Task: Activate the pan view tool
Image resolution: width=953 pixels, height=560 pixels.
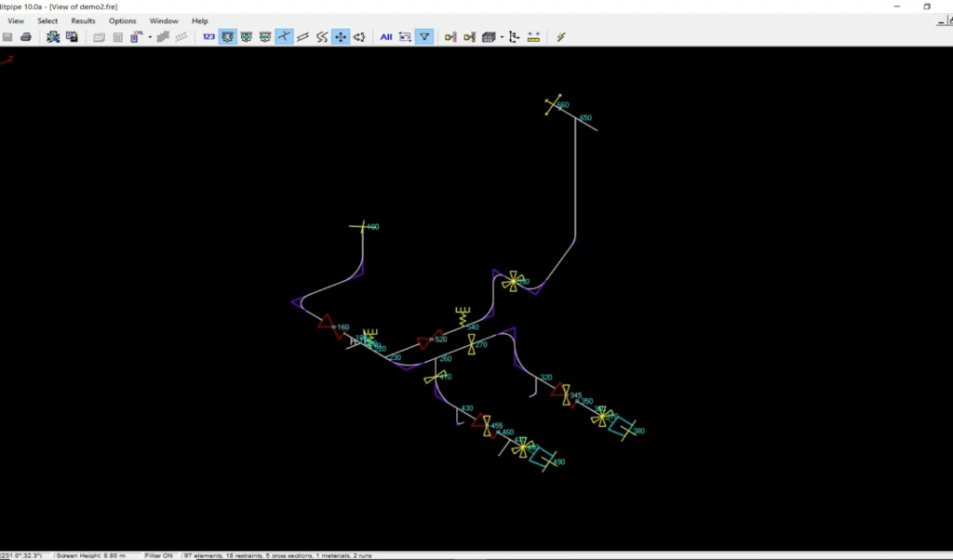Action: [x=340, y=37]
